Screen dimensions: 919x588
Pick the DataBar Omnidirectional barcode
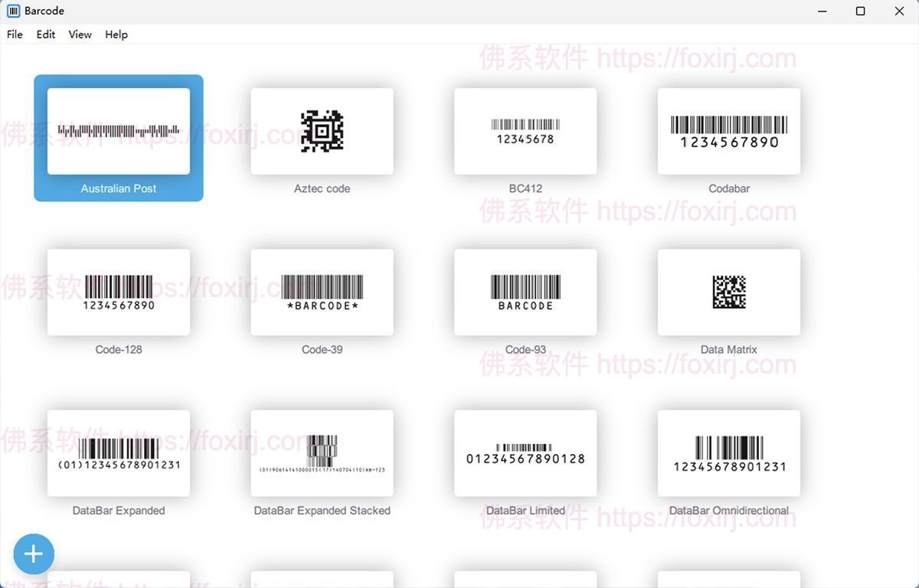click(728, 452)
